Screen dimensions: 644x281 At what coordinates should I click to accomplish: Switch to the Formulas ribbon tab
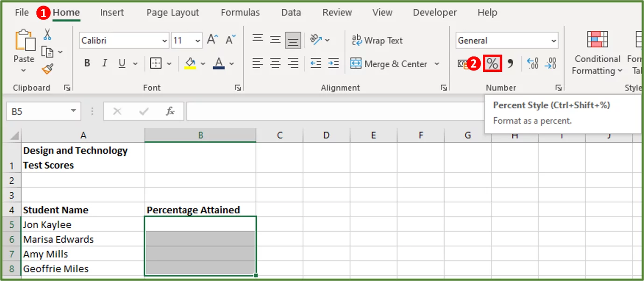pos(240,13)
